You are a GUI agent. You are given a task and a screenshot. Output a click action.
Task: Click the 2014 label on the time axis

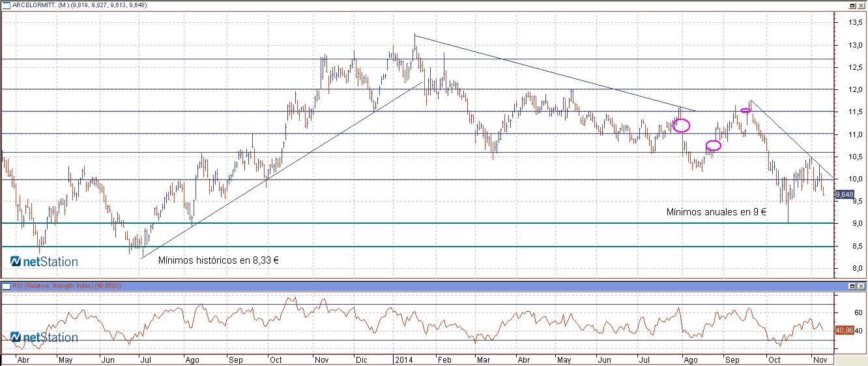[404, 359]
